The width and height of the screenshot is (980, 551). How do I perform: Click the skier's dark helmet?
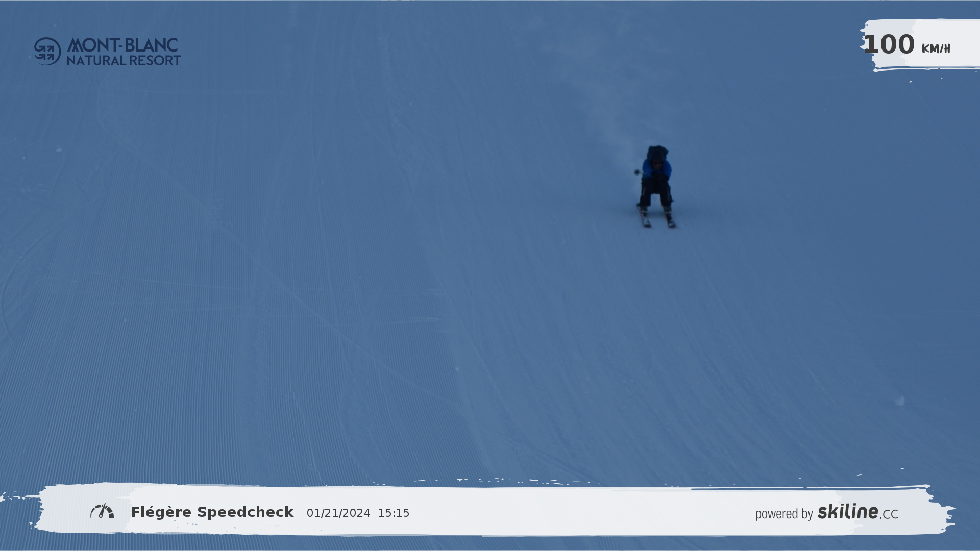657,153
